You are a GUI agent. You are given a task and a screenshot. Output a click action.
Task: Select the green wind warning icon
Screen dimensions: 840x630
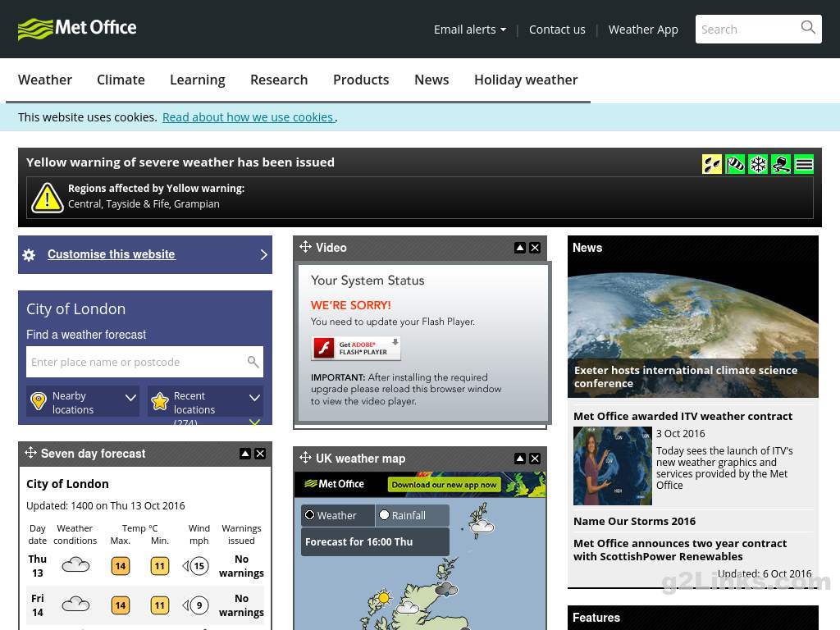(x=735, y=164)
